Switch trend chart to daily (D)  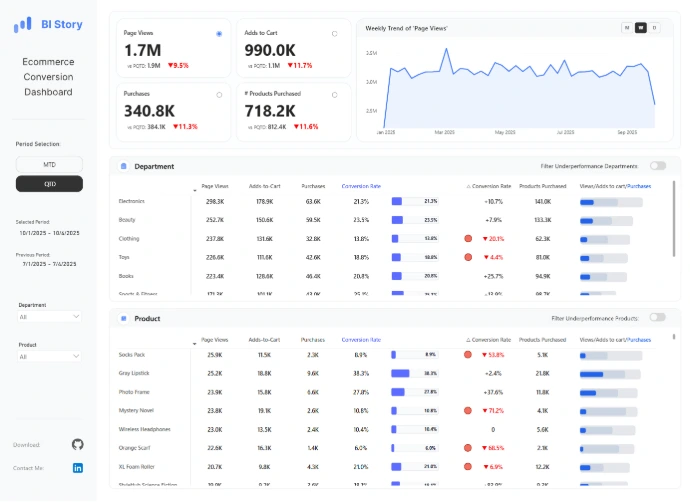pyautogui.click(x=654, y=28)
